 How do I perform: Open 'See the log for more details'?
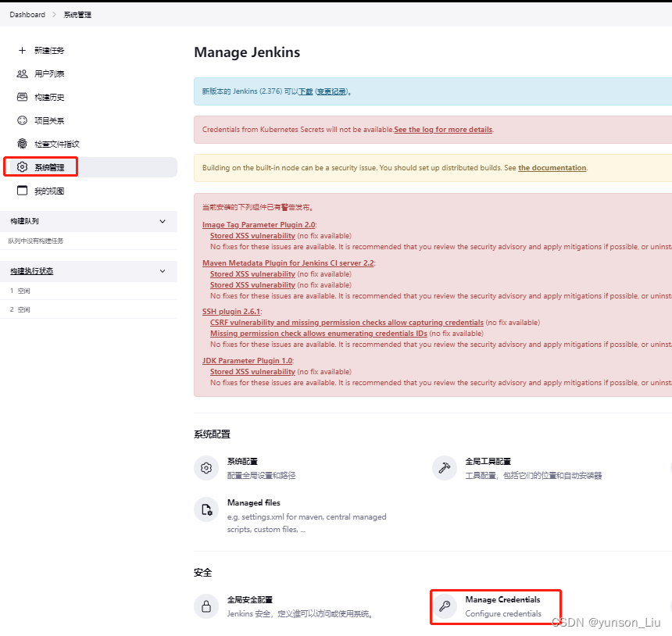(443, 130)
